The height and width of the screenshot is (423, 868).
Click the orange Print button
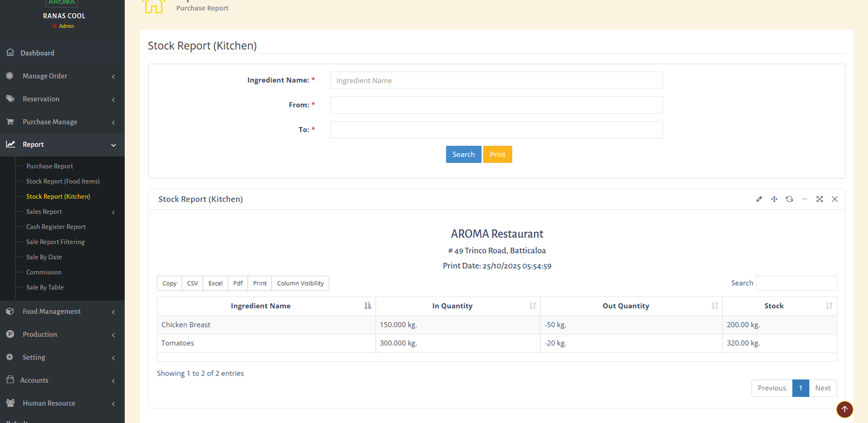click(x=497, y=155)
